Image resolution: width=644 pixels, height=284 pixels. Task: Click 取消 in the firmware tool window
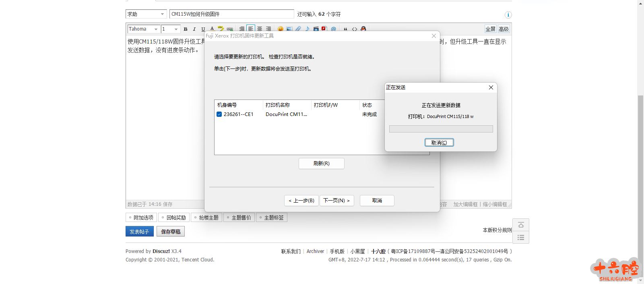point(377,201)
